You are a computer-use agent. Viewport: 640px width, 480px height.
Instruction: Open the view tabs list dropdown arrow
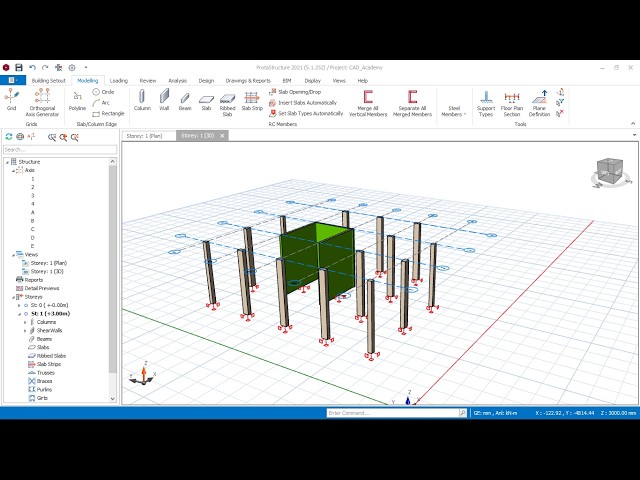[634, 135]
